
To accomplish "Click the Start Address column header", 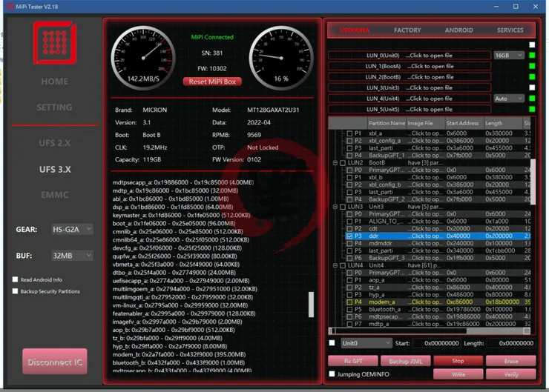I will (464, 123).
